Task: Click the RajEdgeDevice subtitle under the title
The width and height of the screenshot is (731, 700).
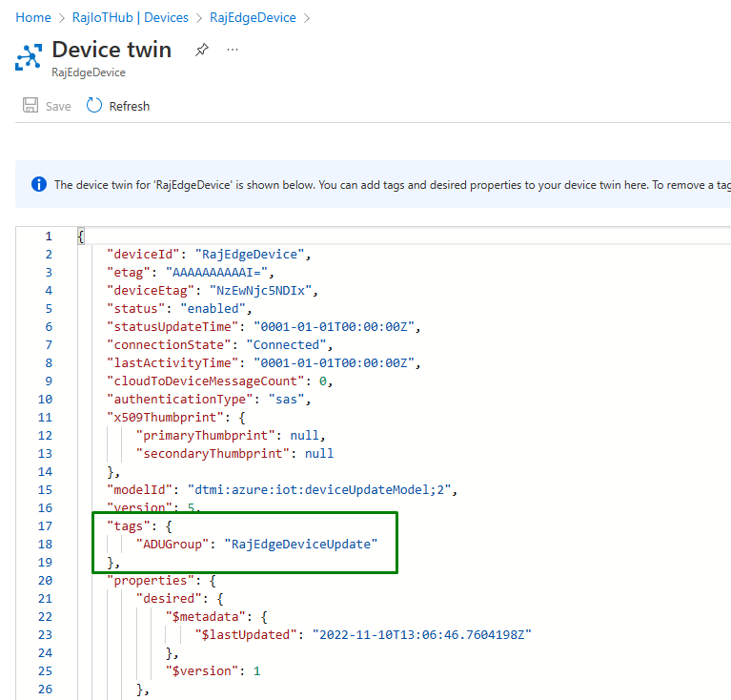Action: tap(89, 72)
